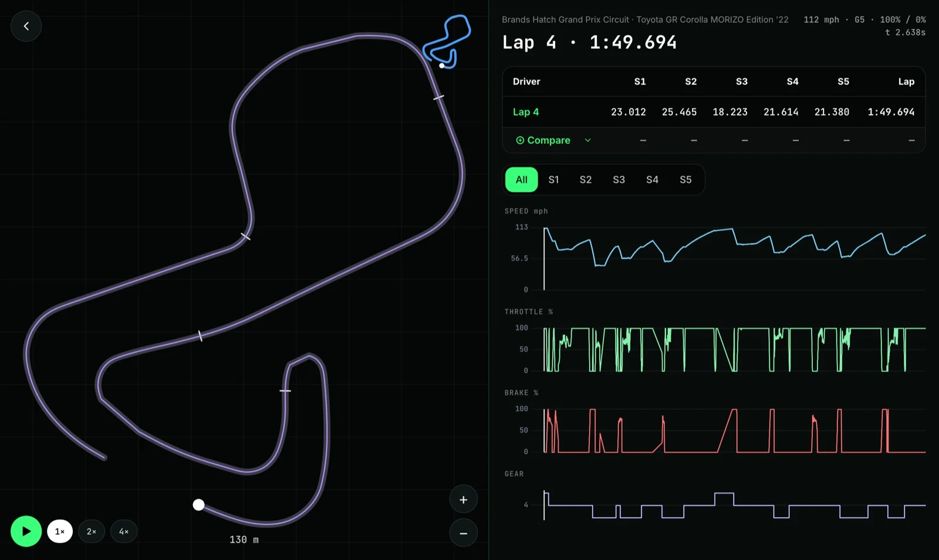Viewport: 939px width, 560px height.
Task: Click the Driver column header
Action: point(526,82)
